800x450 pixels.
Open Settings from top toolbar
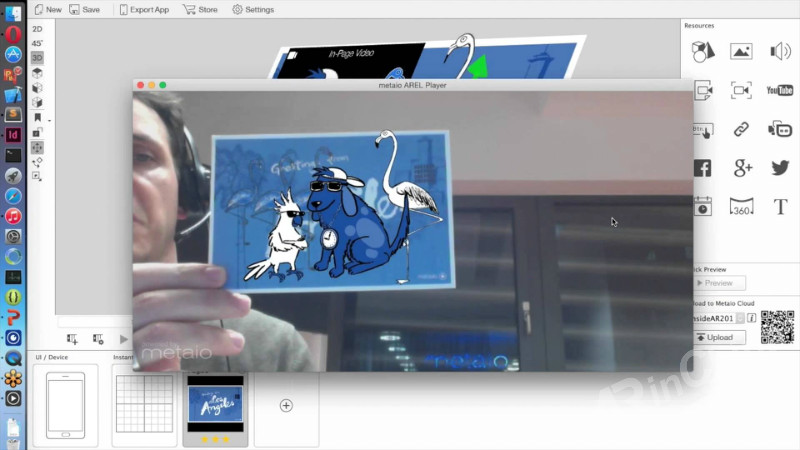pyautogui.click(x=253, y=10)
